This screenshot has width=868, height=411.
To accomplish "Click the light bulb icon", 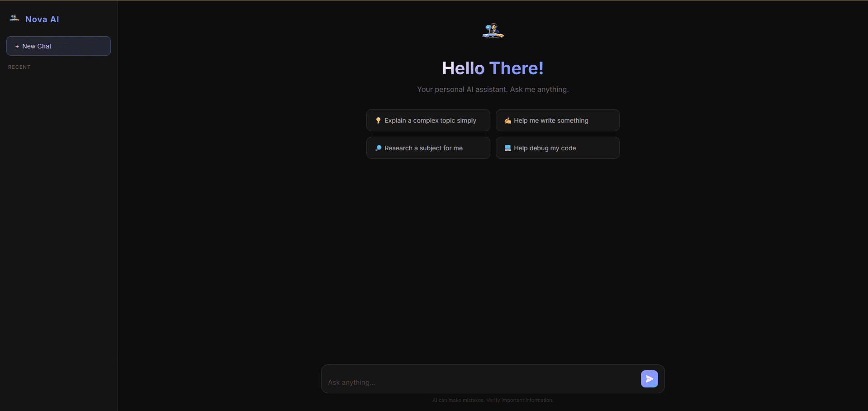I will 378,120.
